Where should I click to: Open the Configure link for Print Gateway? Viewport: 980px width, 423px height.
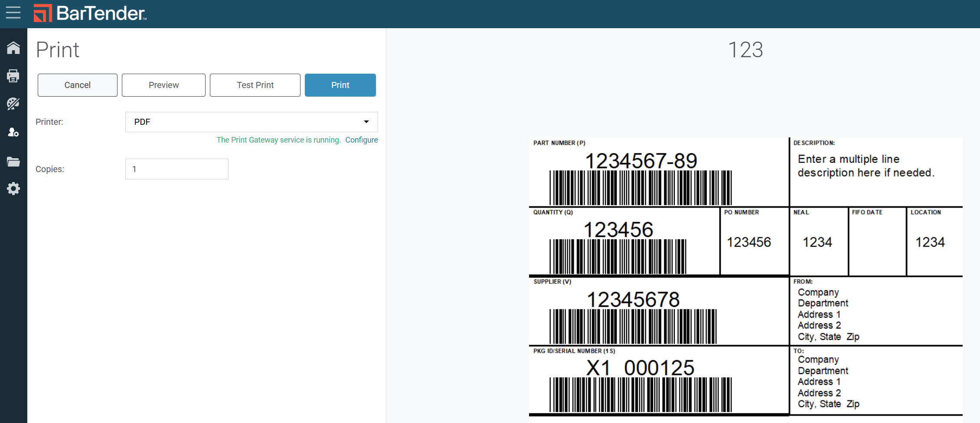point(361,140)
